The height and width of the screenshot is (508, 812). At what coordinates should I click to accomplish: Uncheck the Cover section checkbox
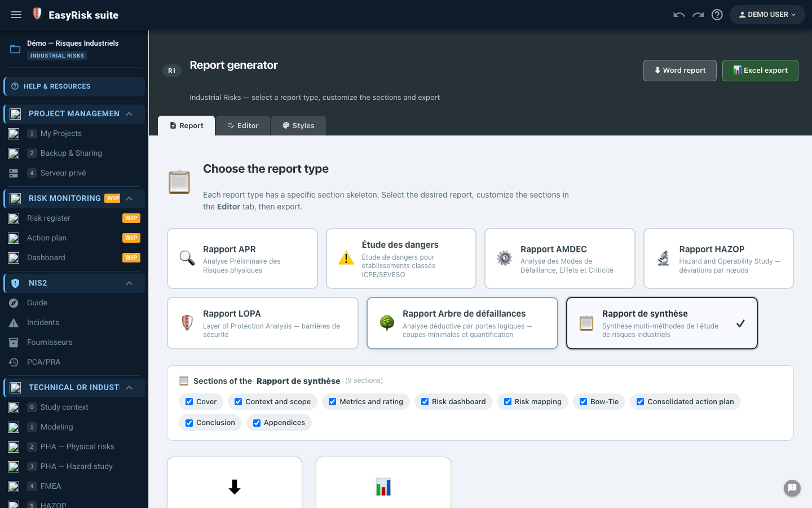pyautogui.click(x=189, y=402)
